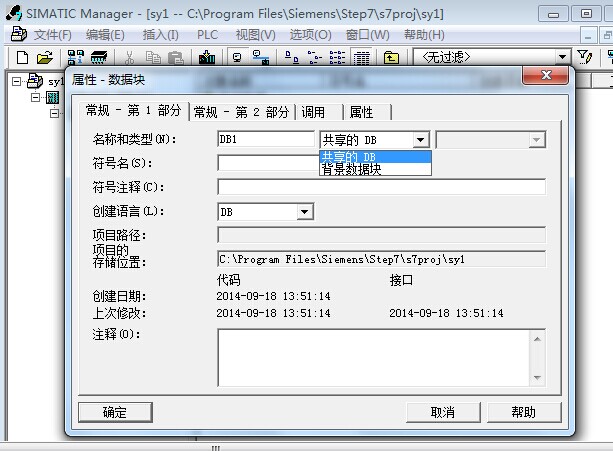Click the Open project folder icon
The height and width of the screenshot is (451, 613).
click(x=45, y=57)
